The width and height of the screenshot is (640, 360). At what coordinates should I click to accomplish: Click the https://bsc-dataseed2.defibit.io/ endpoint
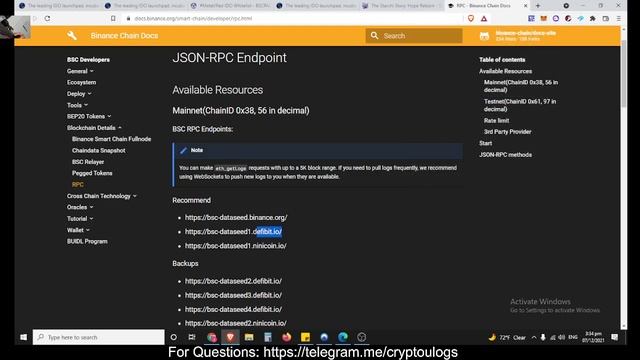click(x=233, y=281)
